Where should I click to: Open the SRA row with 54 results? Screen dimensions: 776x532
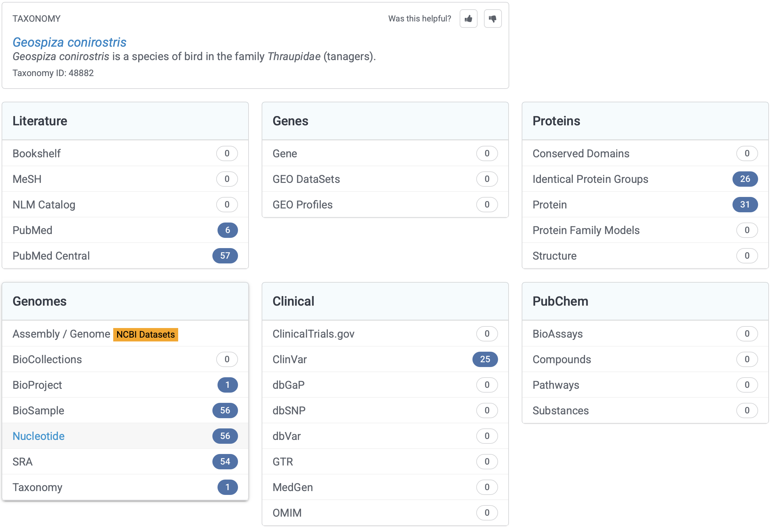[22, 462]
